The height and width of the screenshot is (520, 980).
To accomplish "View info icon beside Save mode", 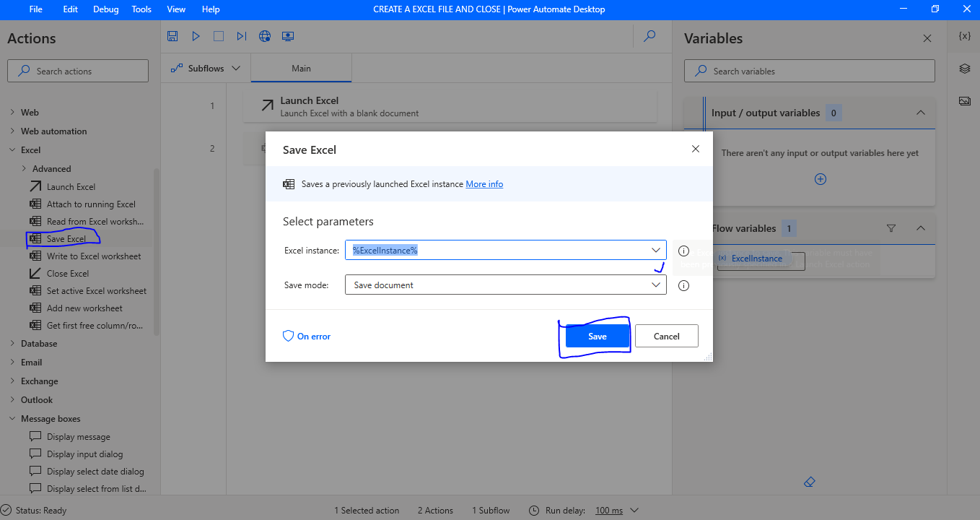I will [683, 285].
